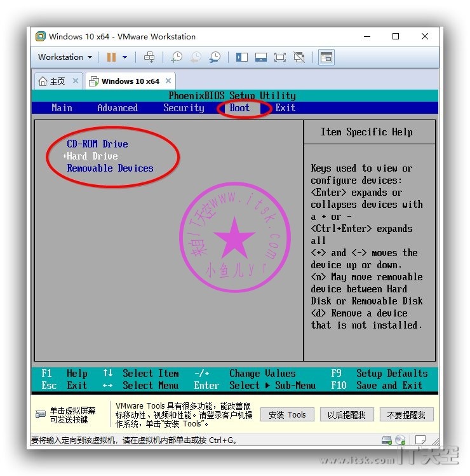Click the 以后提醒我 button
The image size is (470, 476).
tap(347, 415)
